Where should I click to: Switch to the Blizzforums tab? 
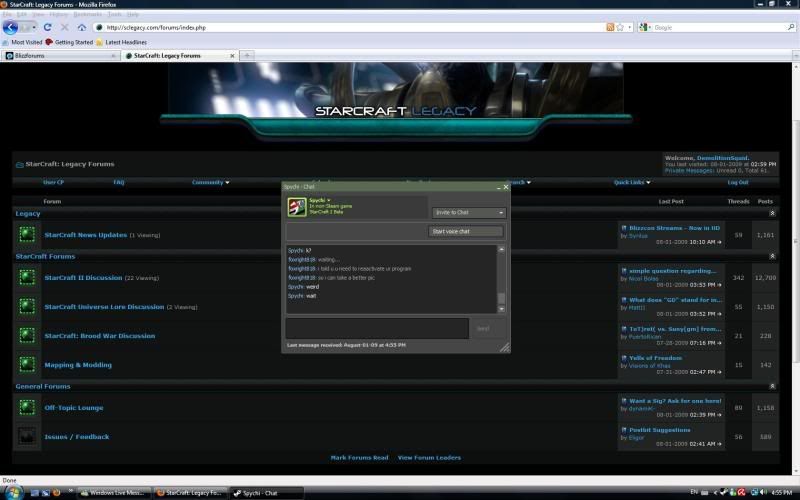[x=58, y=56]
